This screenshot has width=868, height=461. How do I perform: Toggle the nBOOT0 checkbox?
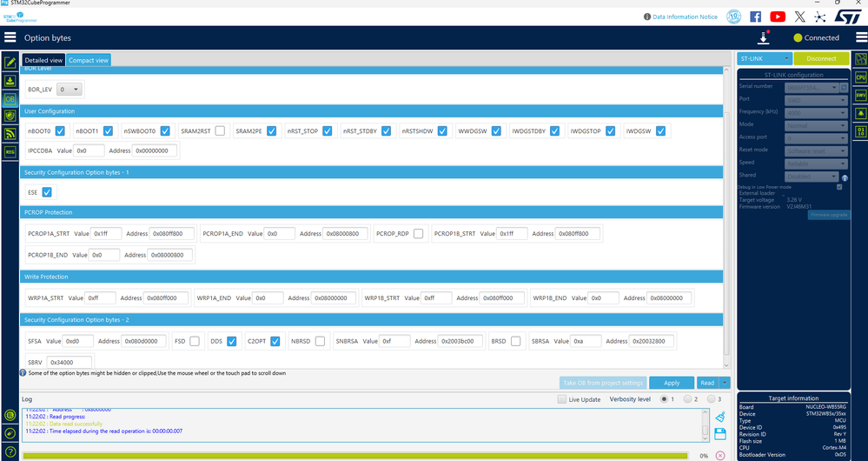point(60,130)
